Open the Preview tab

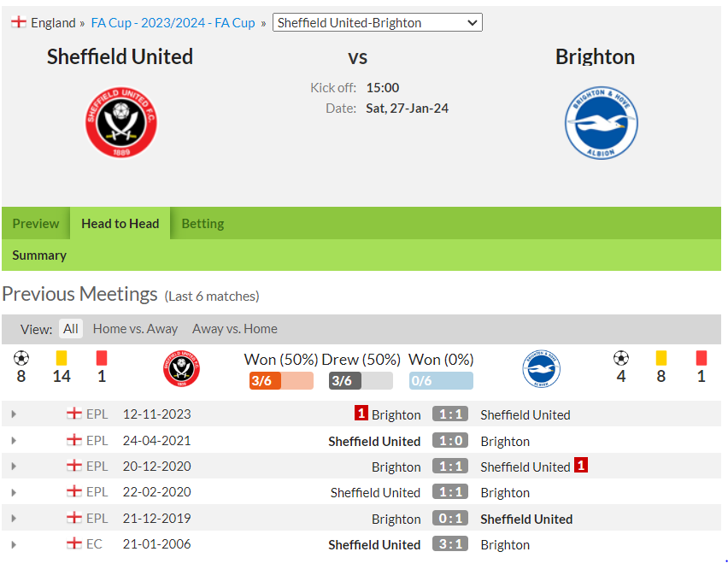[36, 223]
